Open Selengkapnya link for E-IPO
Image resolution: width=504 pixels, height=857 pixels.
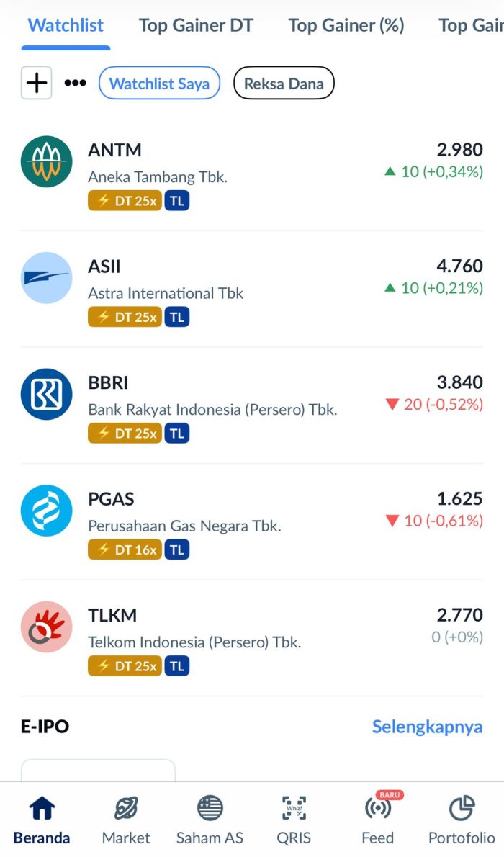click(427, 727)
